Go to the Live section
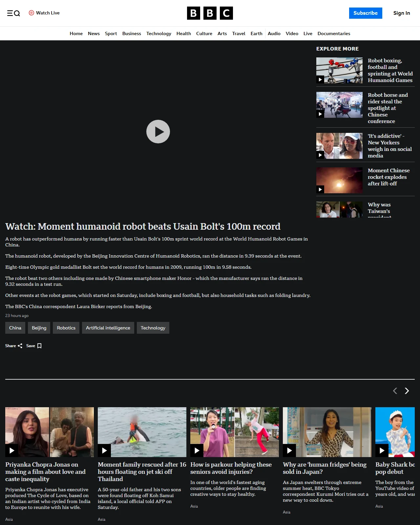The height and width of the screenshot is (525, 420). pos(308,33)
